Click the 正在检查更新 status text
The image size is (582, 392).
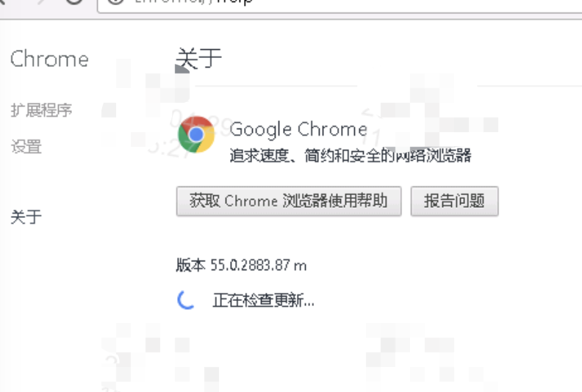click(x=263, y=300)
